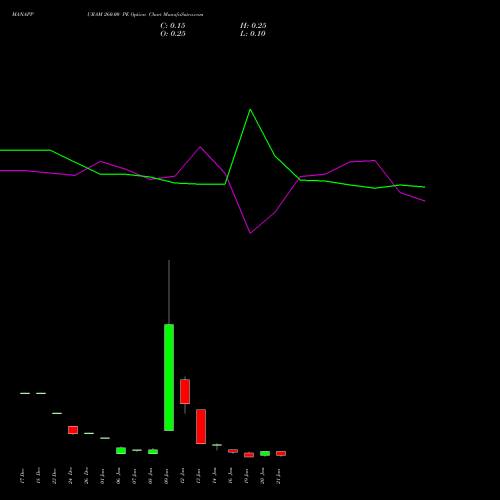The width and height of the screenshot is (500, 500).
Task: Click the "24 Dec" date label
Action: pyautogui.click(x=70, y=476)
